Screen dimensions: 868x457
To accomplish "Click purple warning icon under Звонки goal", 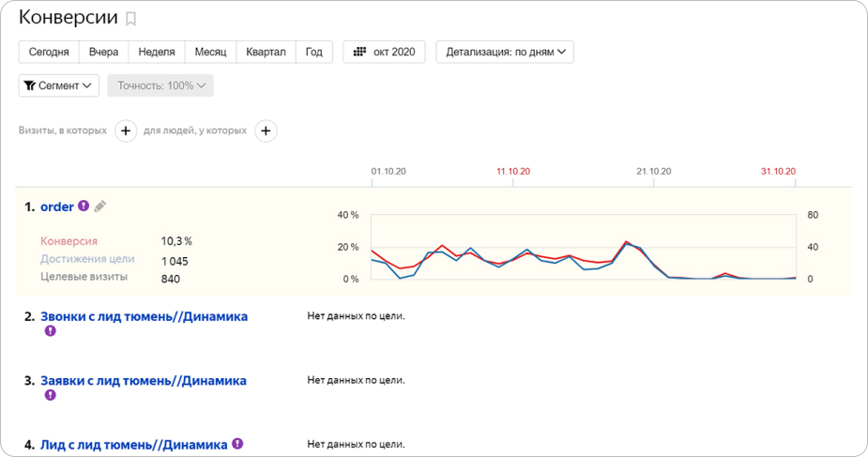I will coord(51,331).
